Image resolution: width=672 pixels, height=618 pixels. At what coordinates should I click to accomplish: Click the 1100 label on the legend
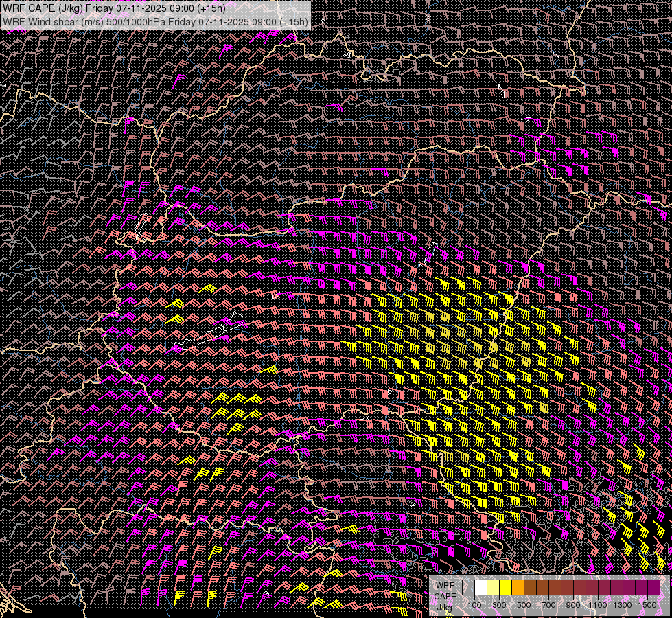pos(598,605)
